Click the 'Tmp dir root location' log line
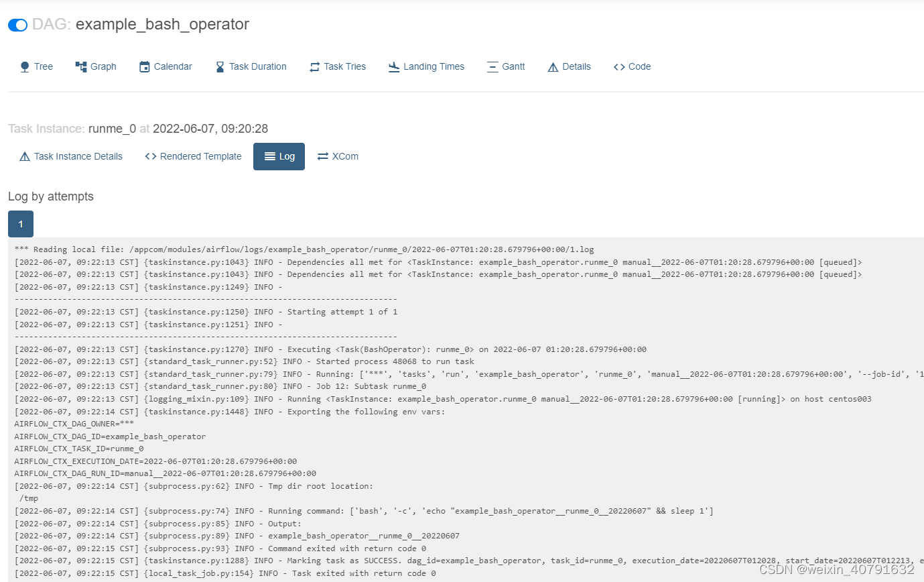Image resolution: width=924 pixels, height=582 pixels. click(x=194, y=486)
